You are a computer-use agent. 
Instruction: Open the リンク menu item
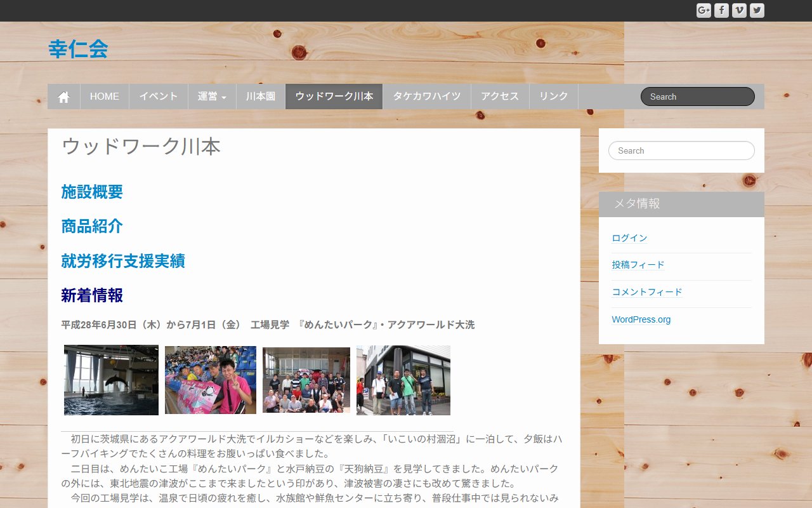point(554,97)
